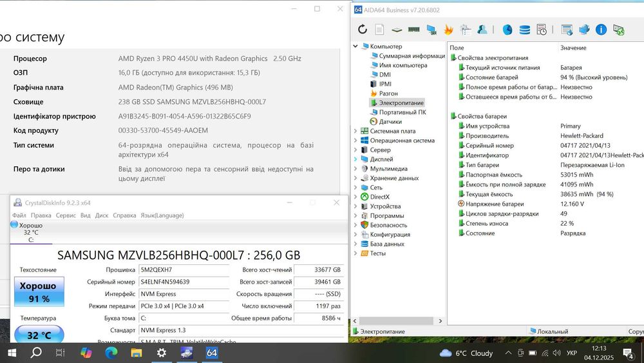Open Язык(Language) menu in CrystalDiskInfo
Screen dimensions: 644x363
click(162, 215)
